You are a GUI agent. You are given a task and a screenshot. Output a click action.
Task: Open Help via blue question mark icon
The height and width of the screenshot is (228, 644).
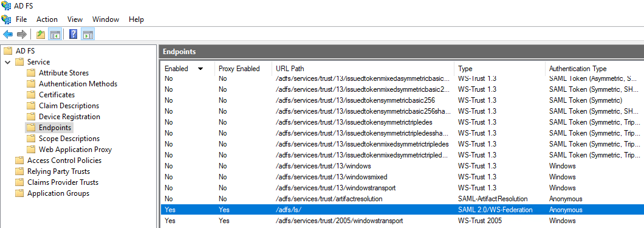tap(74, 34)
